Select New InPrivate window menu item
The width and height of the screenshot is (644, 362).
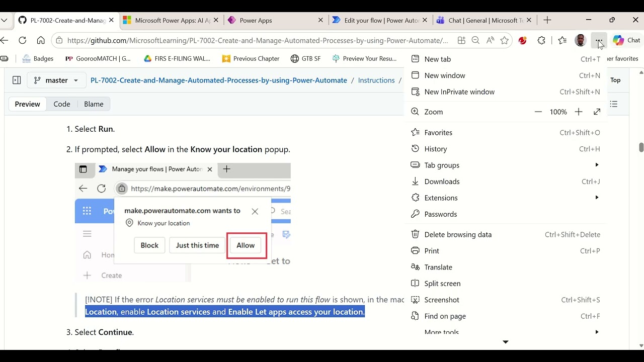505,92
